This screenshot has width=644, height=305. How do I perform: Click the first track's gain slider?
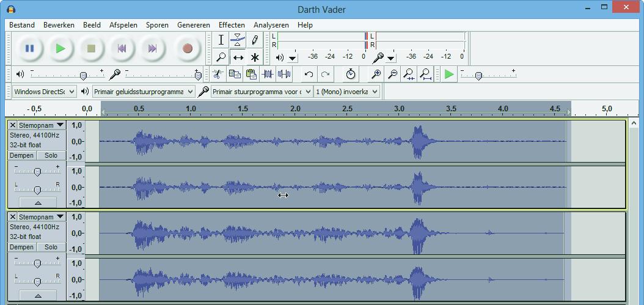(x=37, y=171)
